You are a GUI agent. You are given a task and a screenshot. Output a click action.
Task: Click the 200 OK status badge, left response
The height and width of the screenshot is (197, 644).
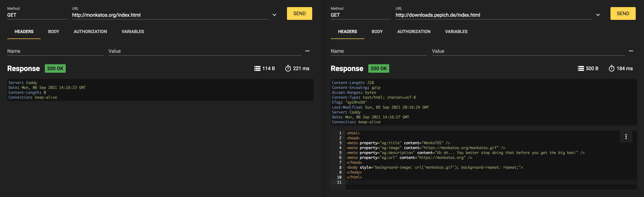click(55, 68)
